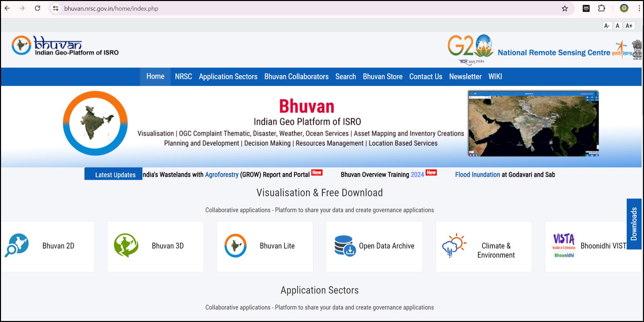Click the Bhuvan 2D magnifier globe icon
644x322 pixels.
pos(17,245)
